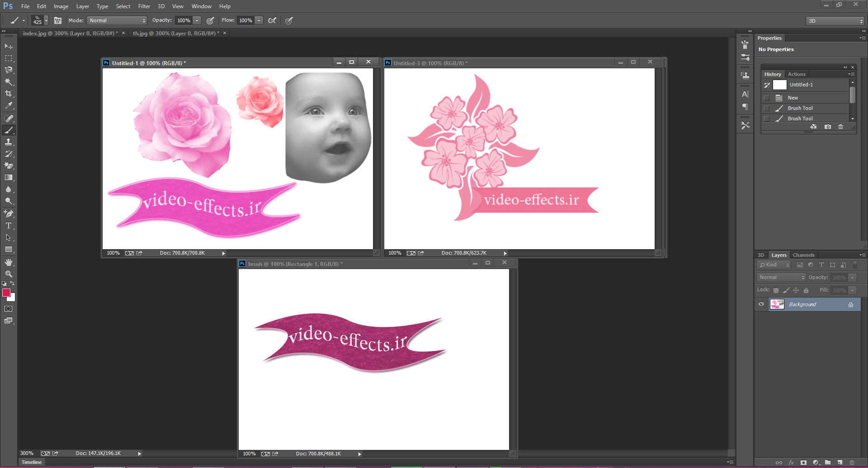Select the Blur tool

tap(9, 189)
